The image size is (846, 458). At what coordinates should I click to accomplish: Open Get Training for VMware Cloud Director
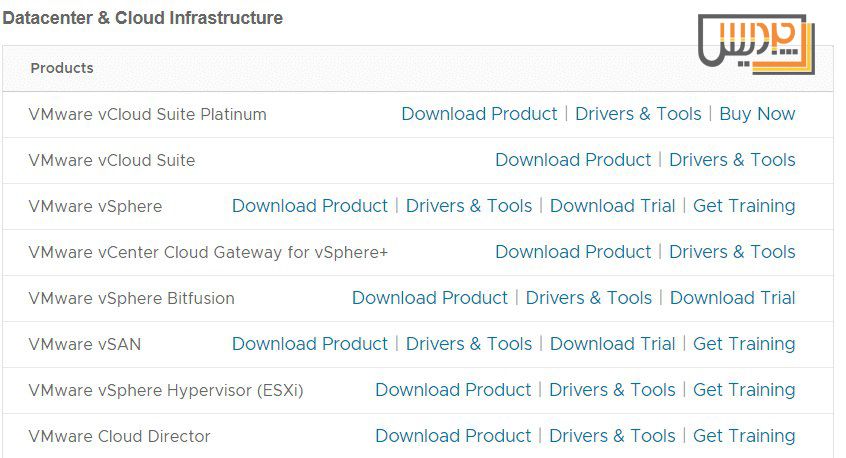point(744,436)
